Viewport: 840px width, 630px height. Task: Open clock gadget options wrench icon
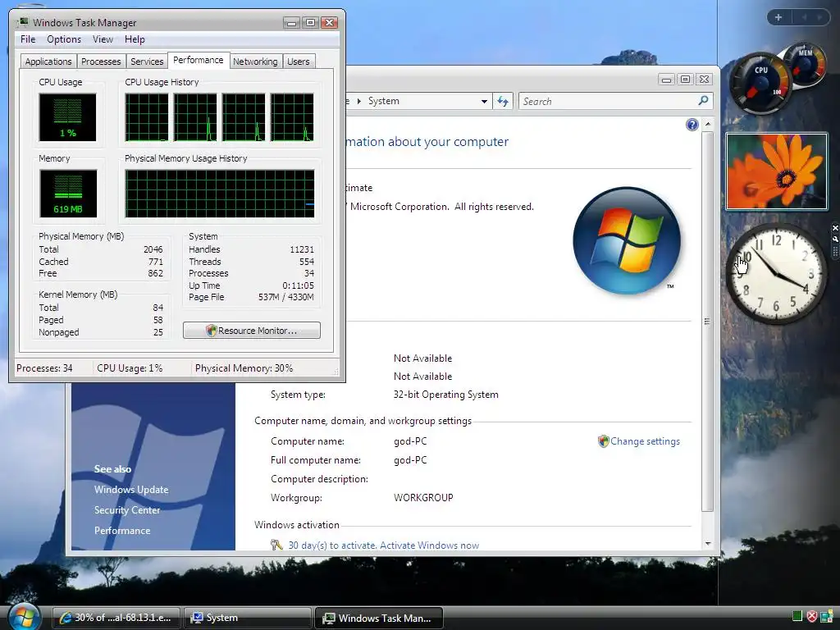click(834, 239)
